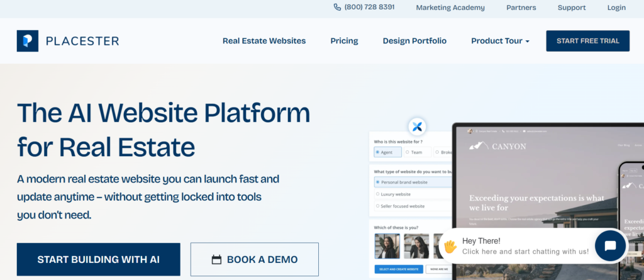Choose the Seller focused website option
This screenshot has height=280, width=644.
(413, 206)
